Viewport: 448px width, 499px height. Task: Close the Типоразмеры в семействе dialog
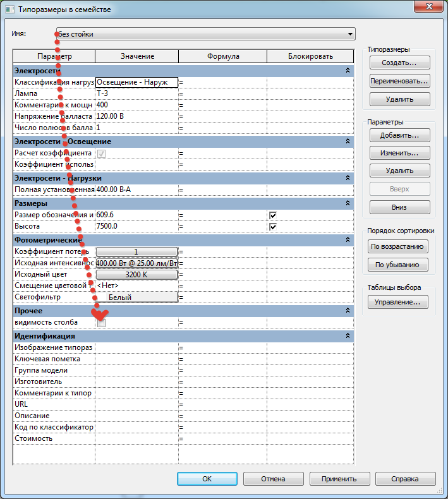(x=428, y=7)
